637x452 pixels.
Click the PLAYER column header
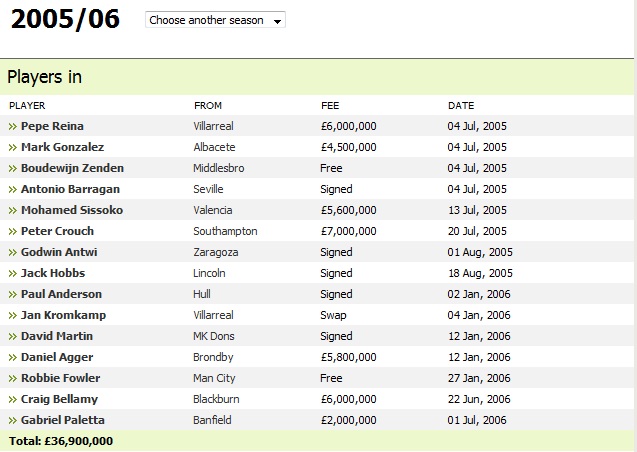click(27, 106)
